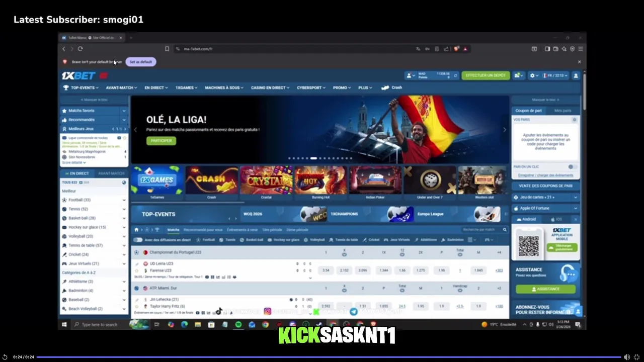This screenshot has height=362, width=644.
Task: Dismiss the default browser infobar
Action: [x=579, y=62]
